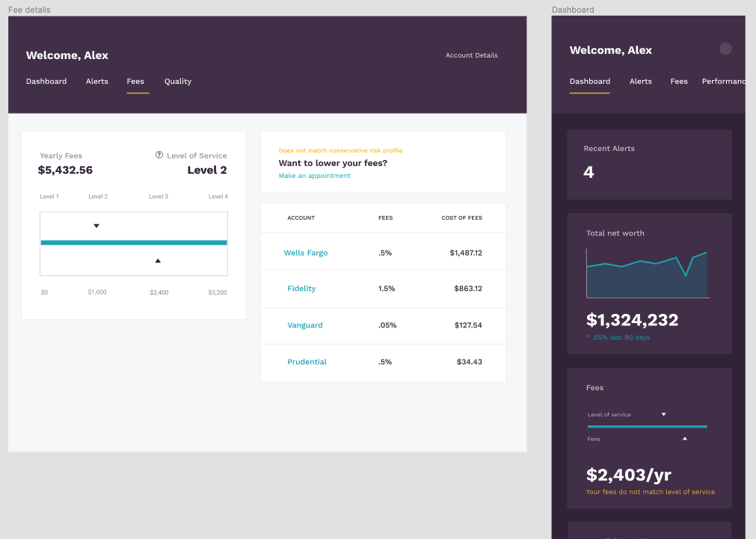Click the teal fee level slider bar
Image resolution: width=756 pixels, height=539 pixels.
click(x=133, y=242)
